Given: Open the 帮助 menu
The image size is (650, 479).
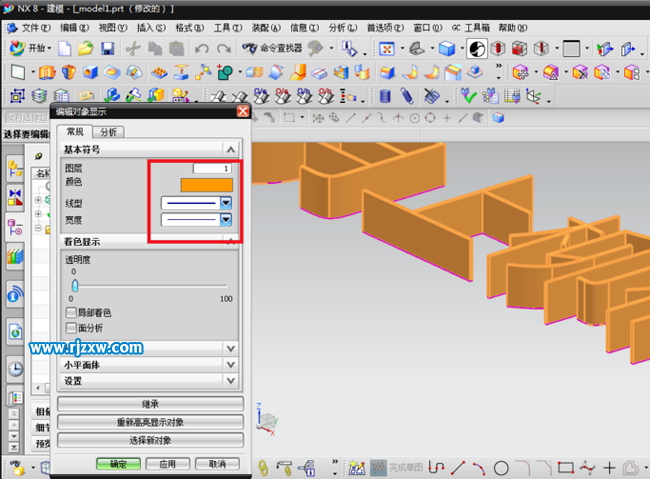Looking at the screenshot, I should coord(512,28).
